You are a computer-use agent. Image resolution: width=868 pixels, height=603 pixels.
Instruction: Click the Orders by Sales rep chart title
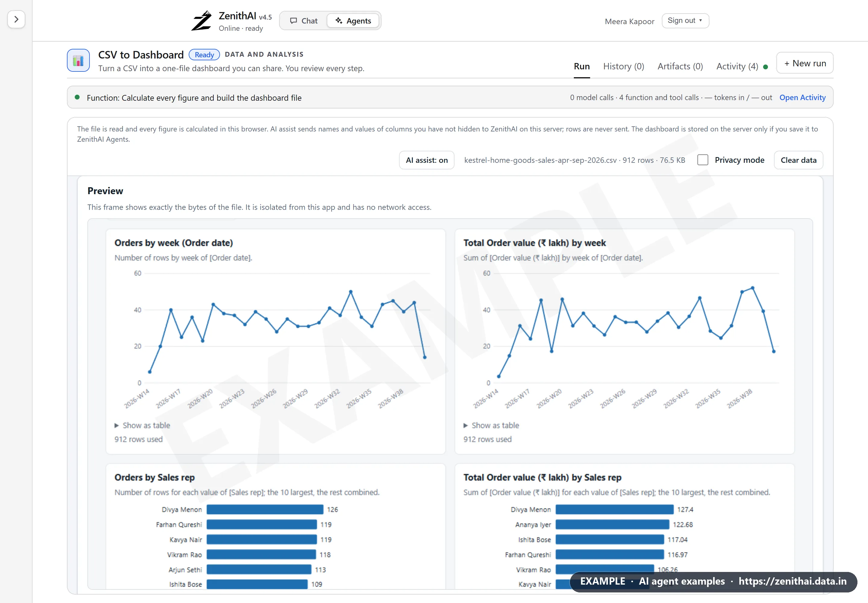tap(155, 478)
